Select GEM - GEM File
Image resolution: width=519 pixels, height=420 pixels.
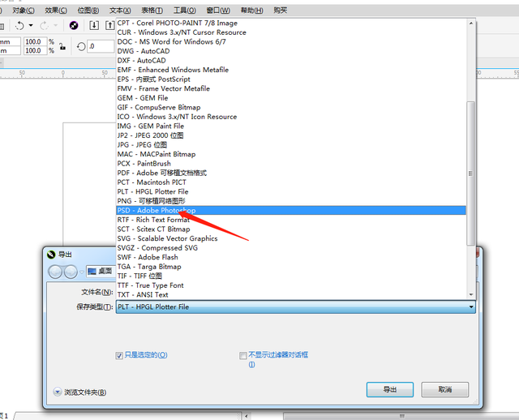tap(291, 98)
